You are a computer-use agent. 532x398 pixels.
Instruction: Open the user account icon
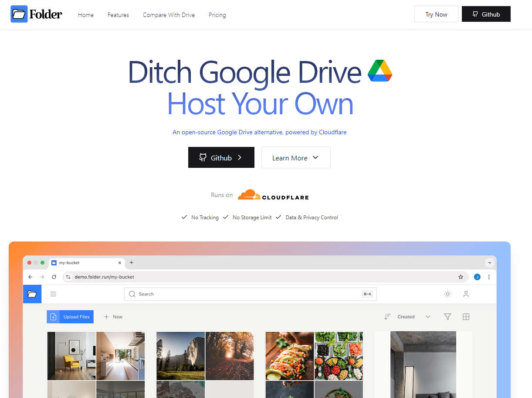click(x=466, y=294)
